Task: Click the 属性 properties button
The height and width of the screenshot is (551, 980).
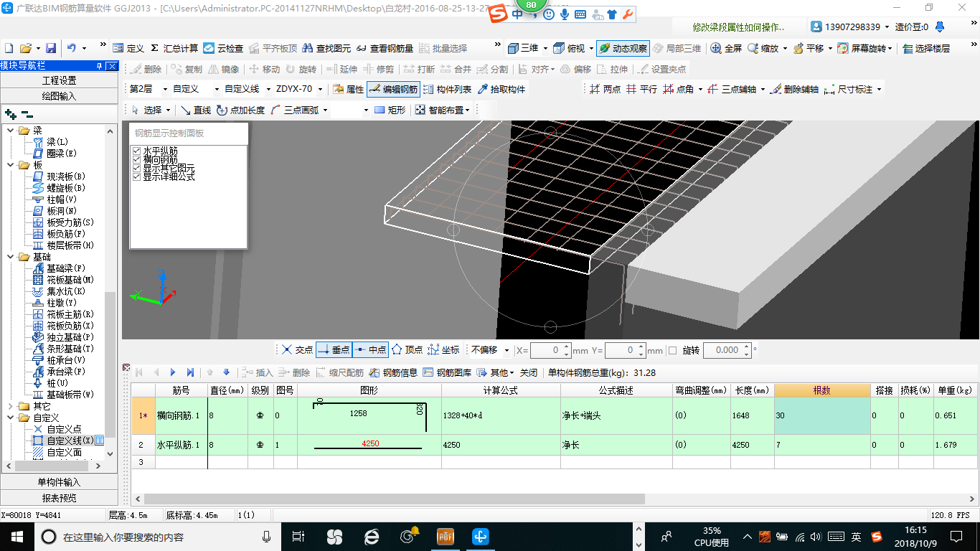Action: [349, 89]
